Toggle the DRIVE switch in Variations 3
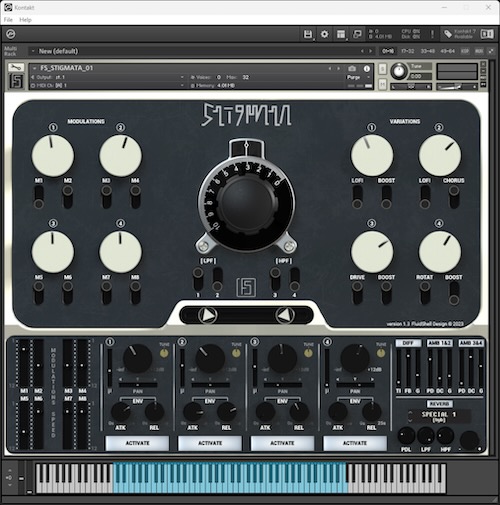 pos(357,293)
